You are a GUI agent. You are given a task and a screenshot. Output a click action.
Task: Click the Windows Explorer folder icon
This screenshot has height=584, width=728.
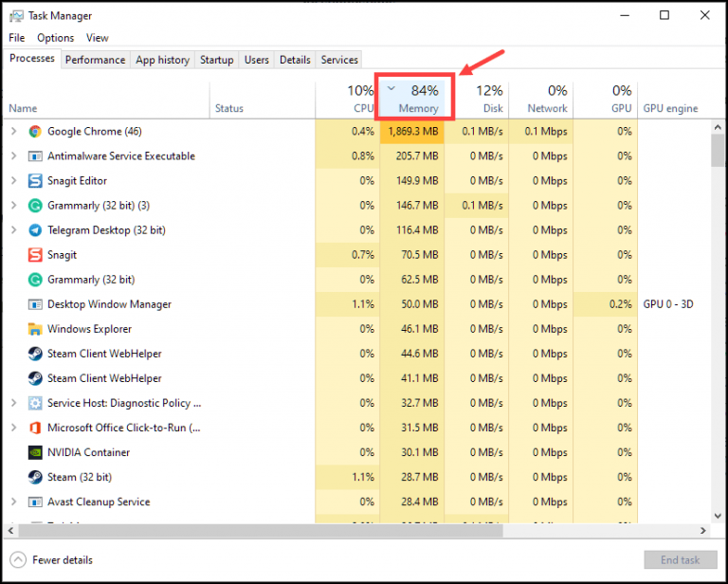[x=35, y=329]
